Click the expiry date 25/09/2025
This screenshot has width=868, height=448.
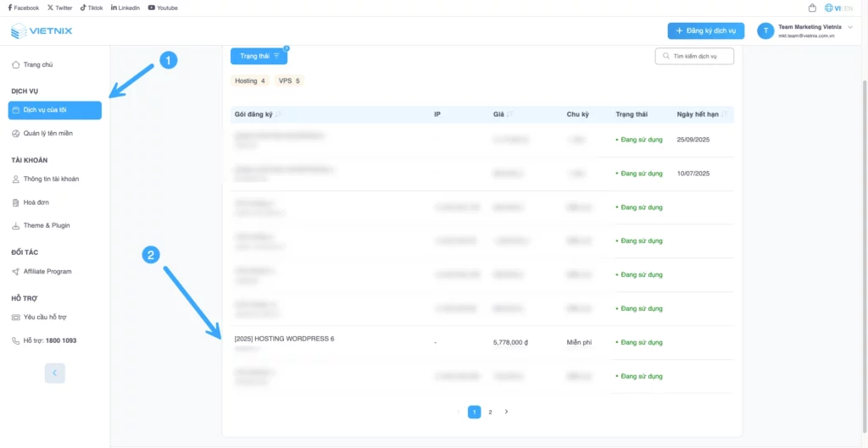coord(693,140)
